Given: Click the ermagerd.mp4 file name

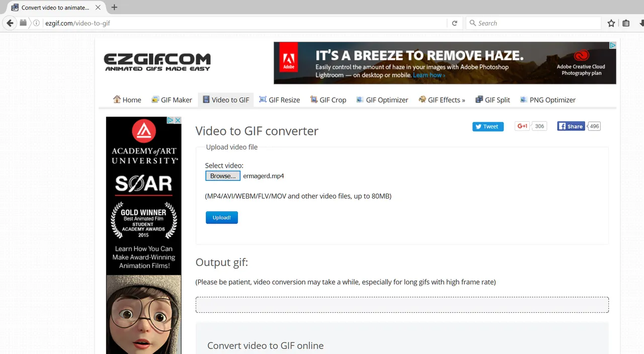Looking at the screenshot, I should pos(264,176).
